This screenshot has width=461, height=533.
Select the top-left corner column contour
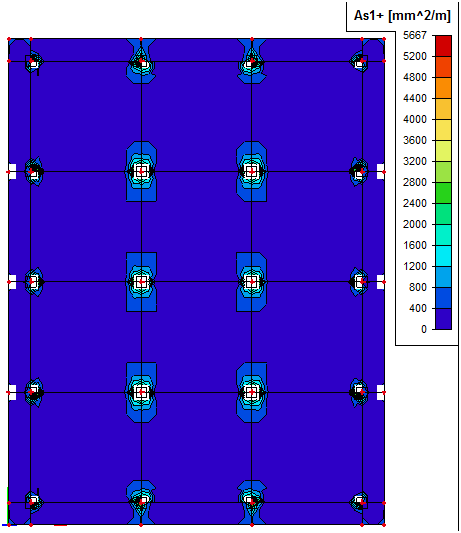[34, 63]
